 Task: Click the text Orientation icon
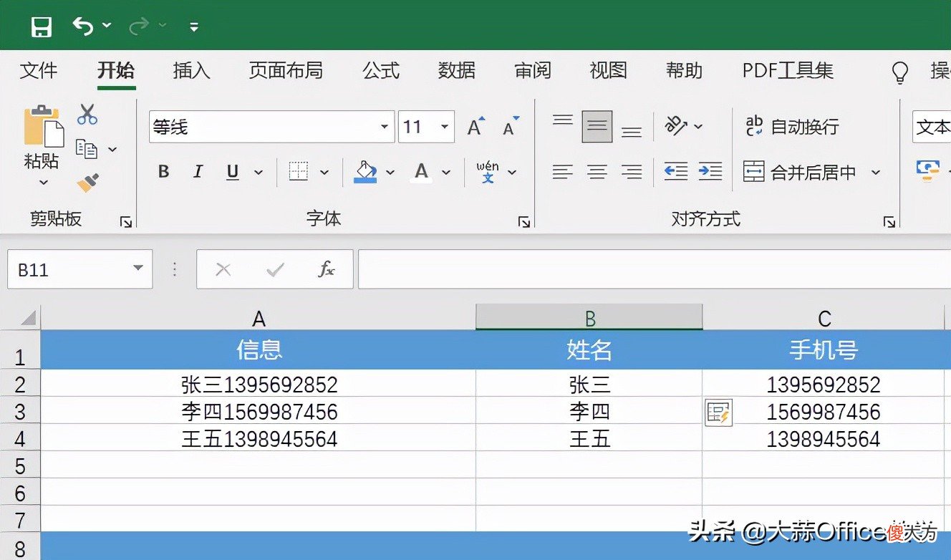point(677,126)
